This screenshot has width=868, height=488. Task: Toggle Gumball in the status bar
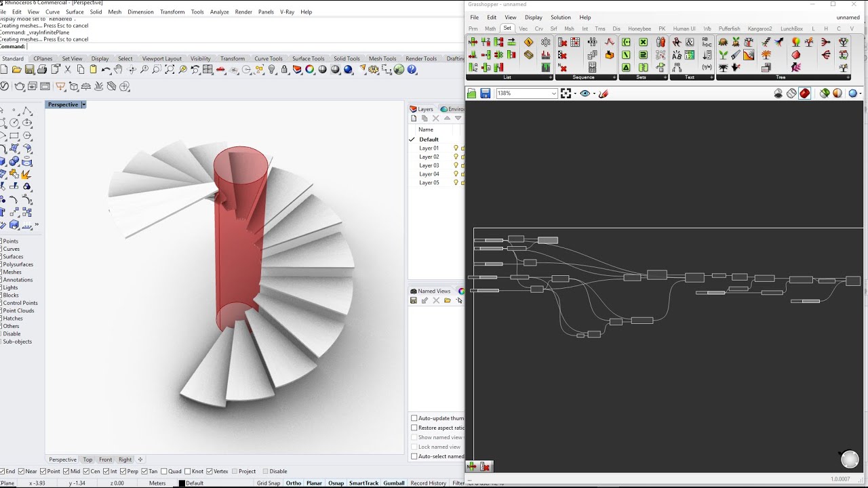[x=394, y=483]
